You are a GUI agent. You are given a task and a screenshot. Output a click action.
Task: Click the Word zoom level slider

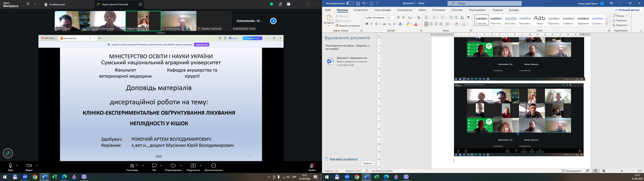621,171
